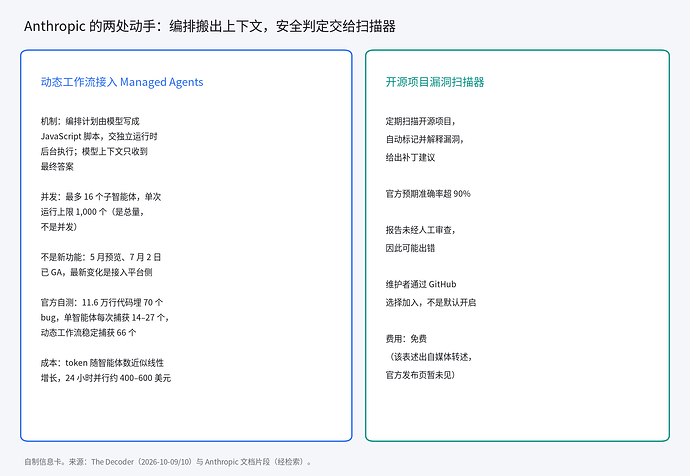Screen dimensions: 690x476
Task: Select the line "报告未经人工审查，"
Action: click(x=420, y=230)
